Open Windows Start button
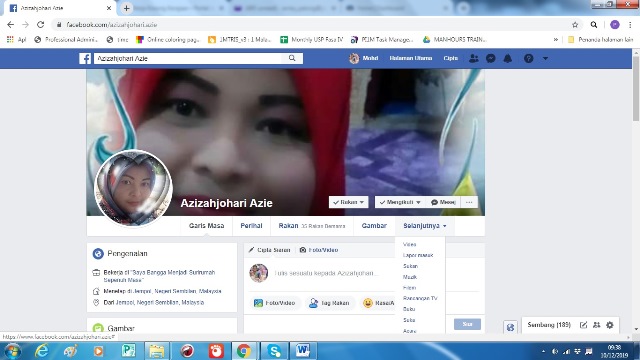 pyautogui.click(x=12, y=351)
